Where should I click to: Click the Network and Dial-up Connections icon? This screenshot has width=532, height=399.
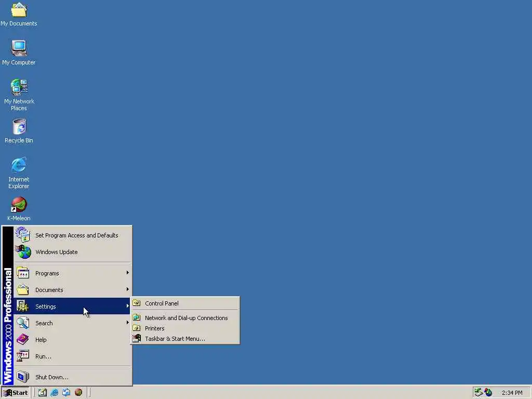click(137, 317)
